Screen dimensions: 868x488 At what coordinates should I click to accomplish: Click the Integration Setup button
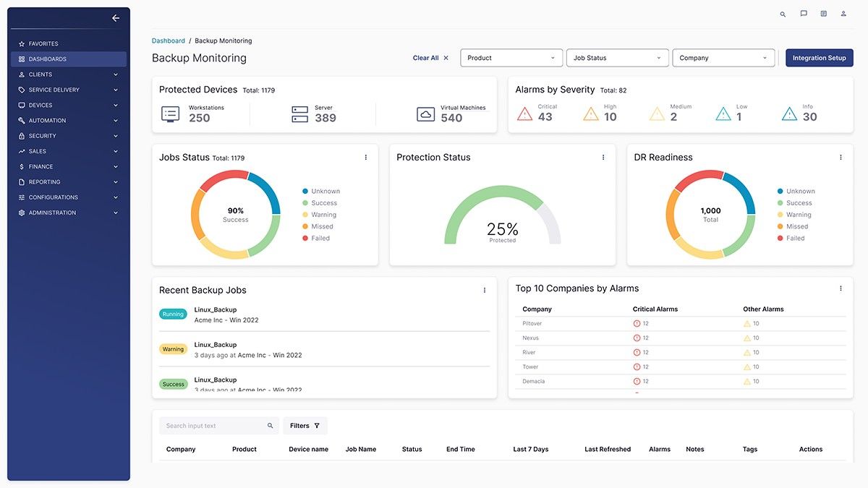click(819, 57)
